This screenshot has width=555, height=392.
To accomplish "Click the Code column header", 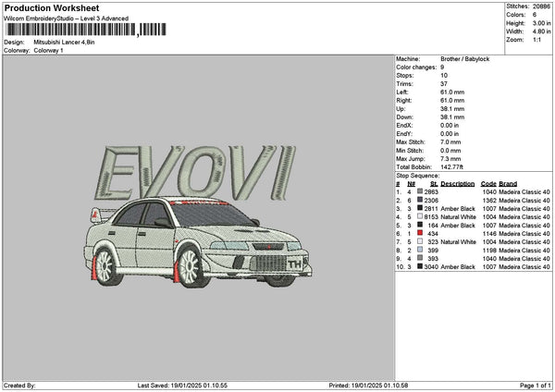I will [488, 183].
